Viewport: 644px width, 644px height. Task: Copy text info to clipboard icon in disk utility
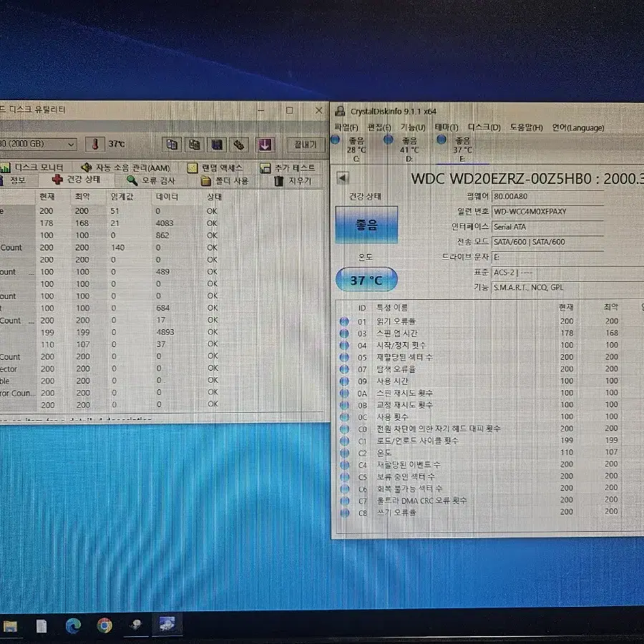172,145
